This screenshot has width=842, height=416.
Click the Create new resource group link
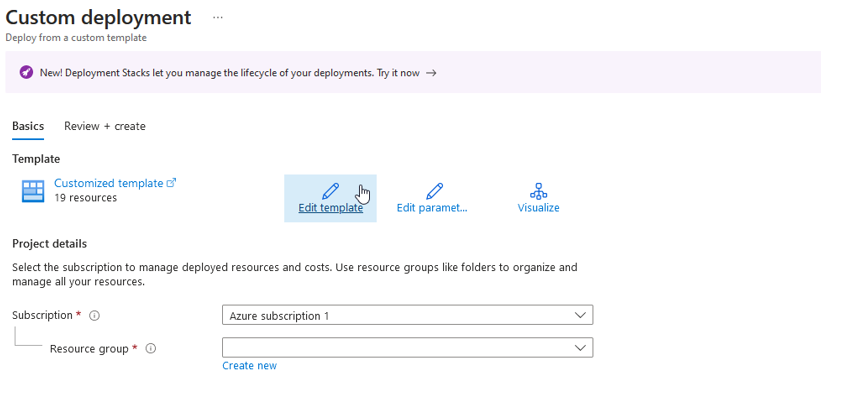(x=249, y=366)
